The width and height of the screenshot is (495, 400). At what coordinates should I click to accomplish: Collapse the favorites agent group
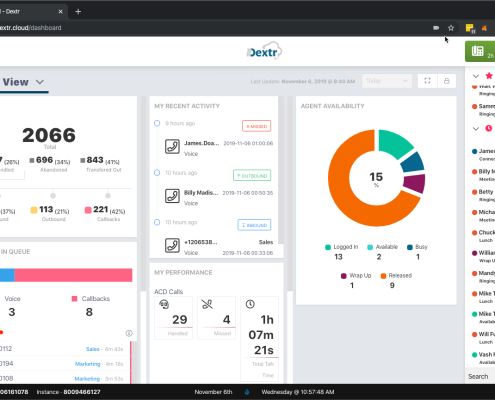point(476,76)
